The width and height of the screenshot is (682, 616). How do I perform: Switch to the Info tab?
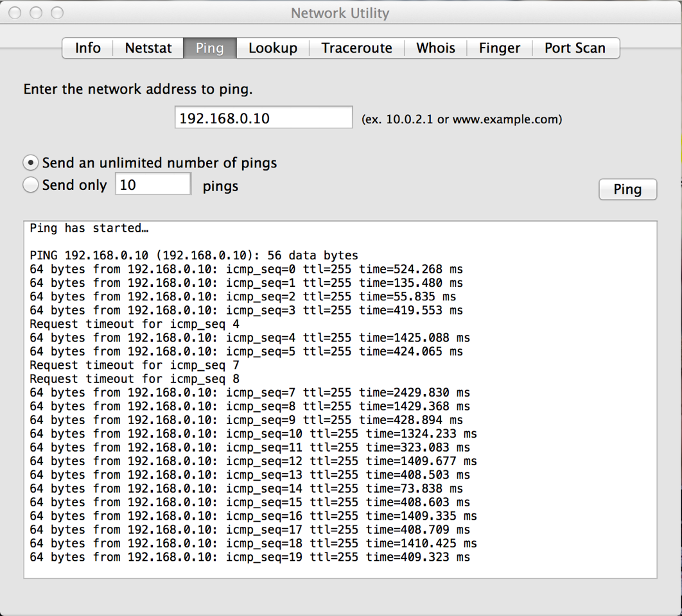(88, 48)
